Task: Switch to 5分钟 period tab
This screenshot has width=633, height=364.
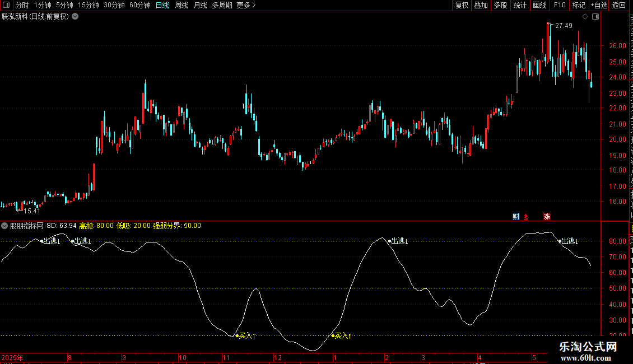Action: (x=64, y=5)
